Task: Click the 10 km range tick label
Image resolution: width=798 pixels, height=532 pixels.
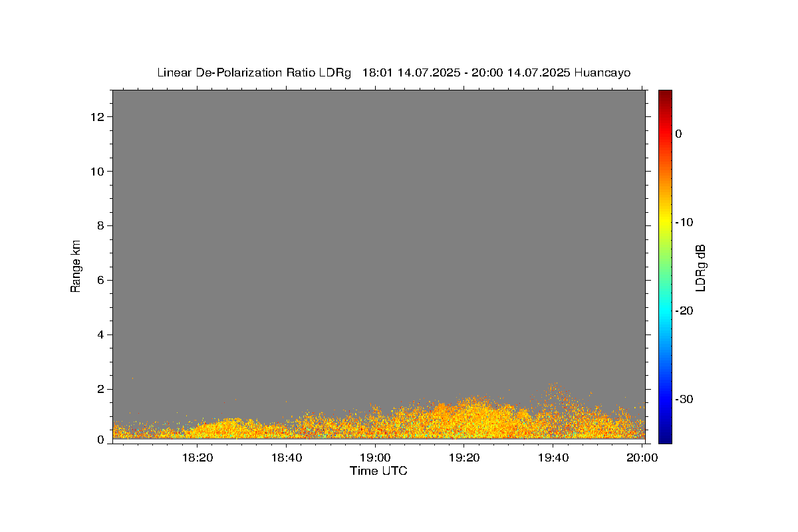Action: [98, 172]
